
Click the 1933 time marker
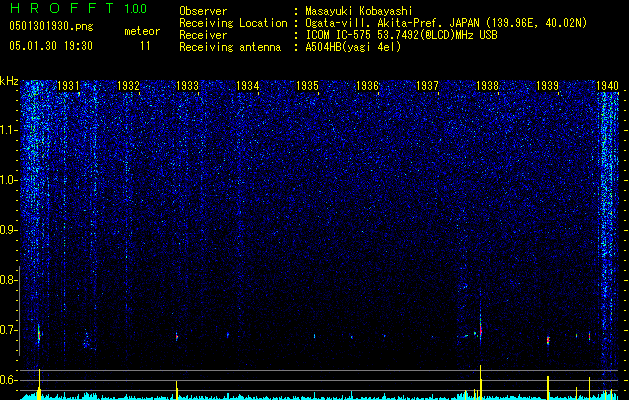point(188,85)
